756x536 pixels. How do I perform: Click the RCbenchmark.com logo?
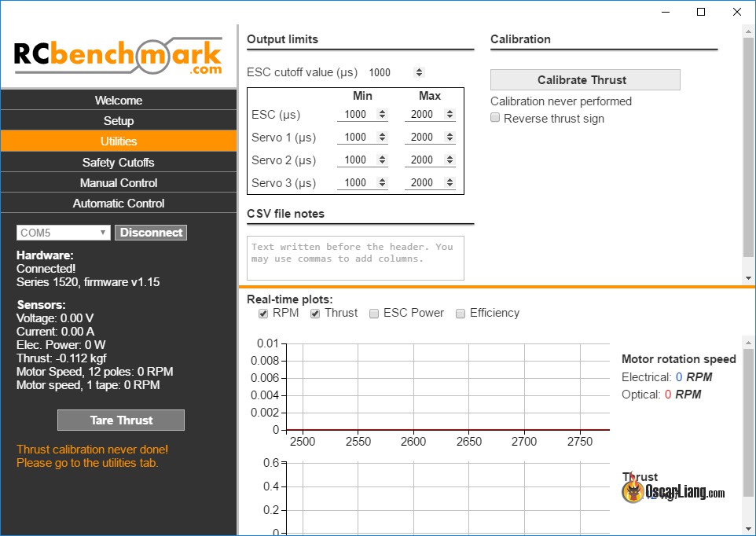click(118, 57)
